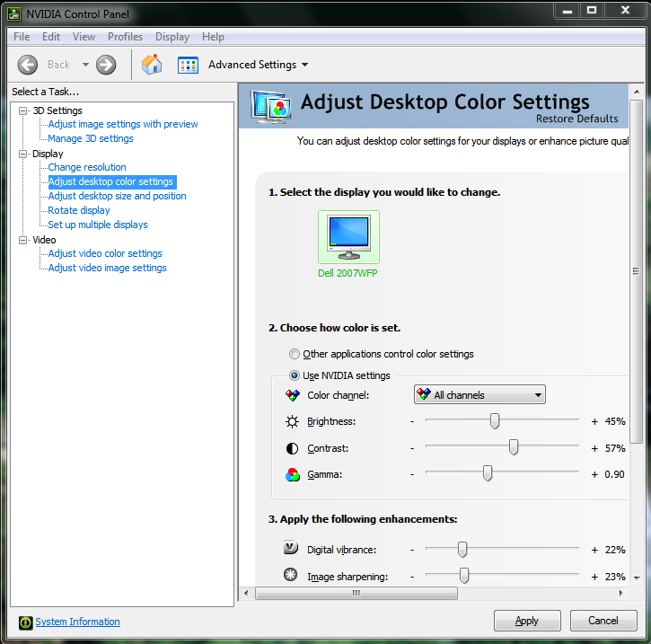This screenshot has width=651, height=644.
Task: Open the Help menu
Action: (x=213, y=37)
